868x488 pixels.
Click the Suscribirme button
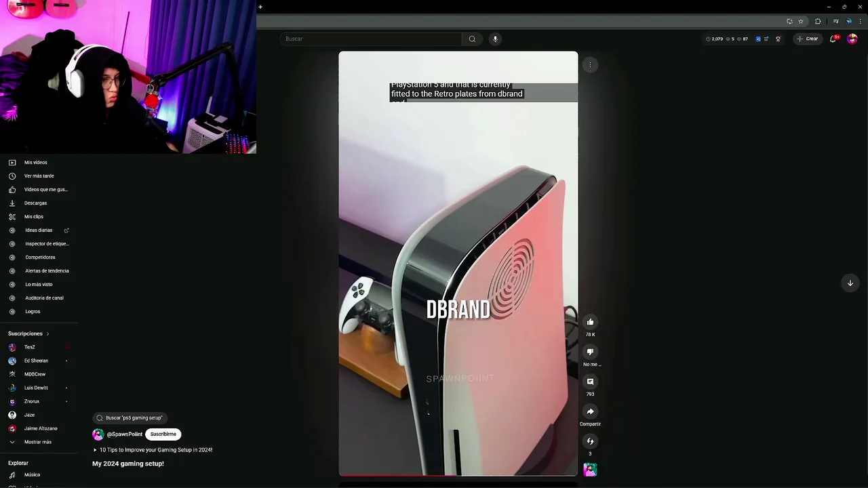(x=163, y=434)
